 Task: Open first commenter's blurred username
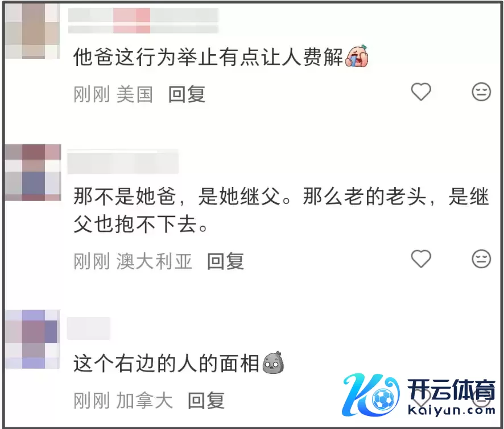[143, 20]
